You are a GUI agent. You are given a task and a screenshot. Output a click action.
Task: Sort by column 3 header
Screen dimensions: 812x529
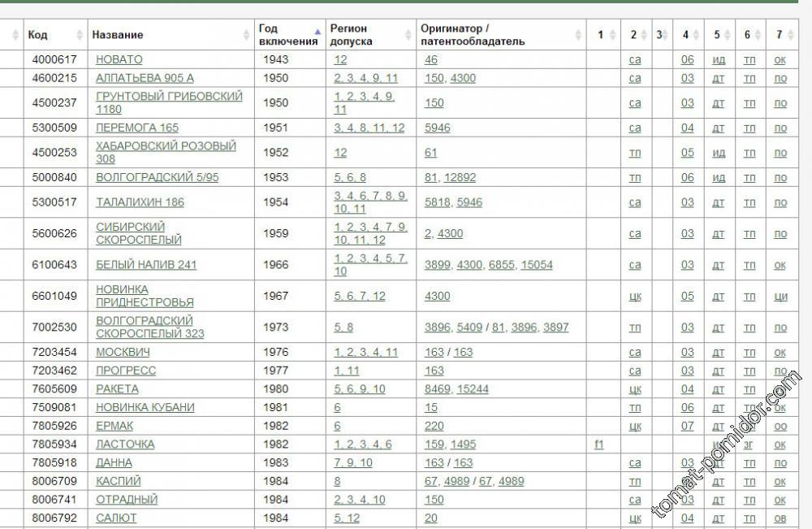(663, 35)
